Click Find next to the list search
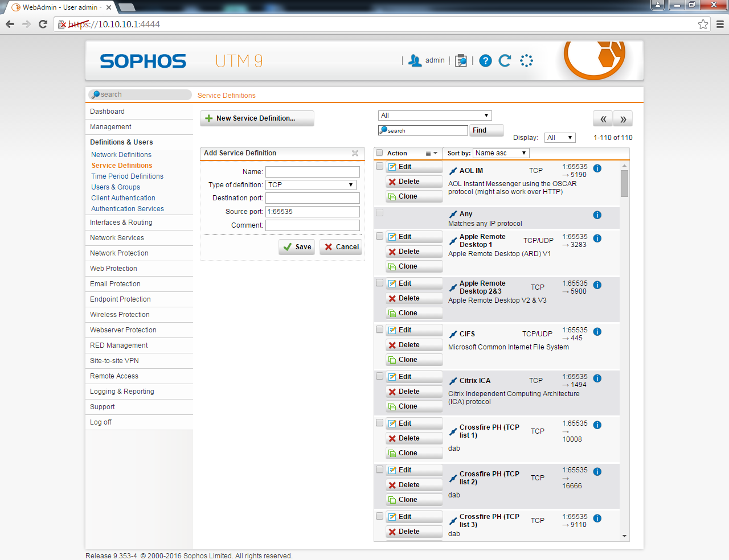The height and width of the screenshot is (560, 729). 487,130
